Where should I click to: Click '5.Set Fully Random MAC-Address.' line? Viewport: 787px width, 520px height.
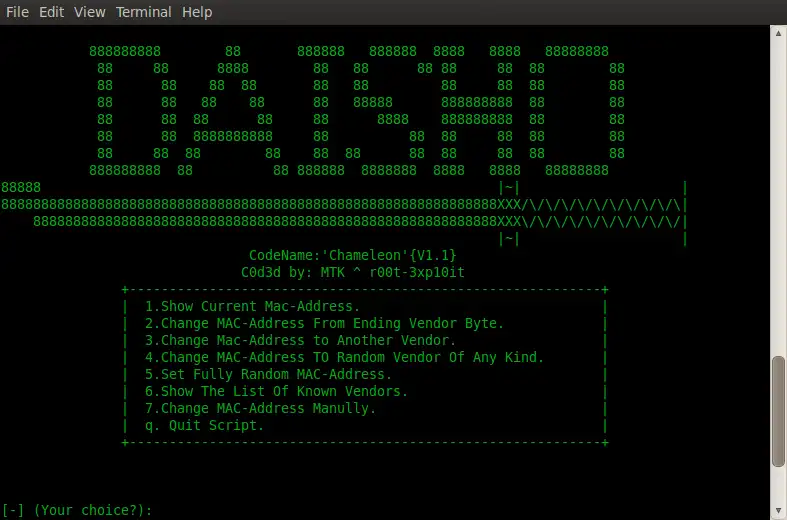click(268, 374)
